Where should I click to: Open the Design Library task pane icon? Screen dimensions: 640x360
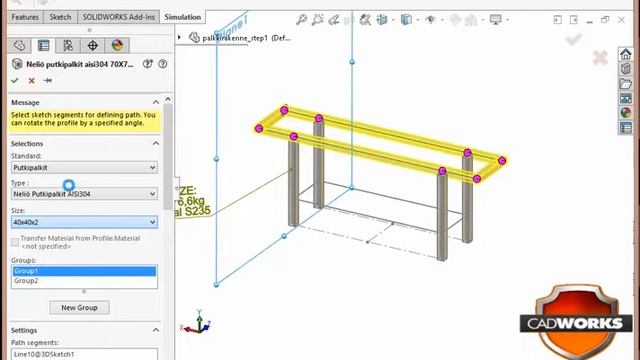point(625,69)
